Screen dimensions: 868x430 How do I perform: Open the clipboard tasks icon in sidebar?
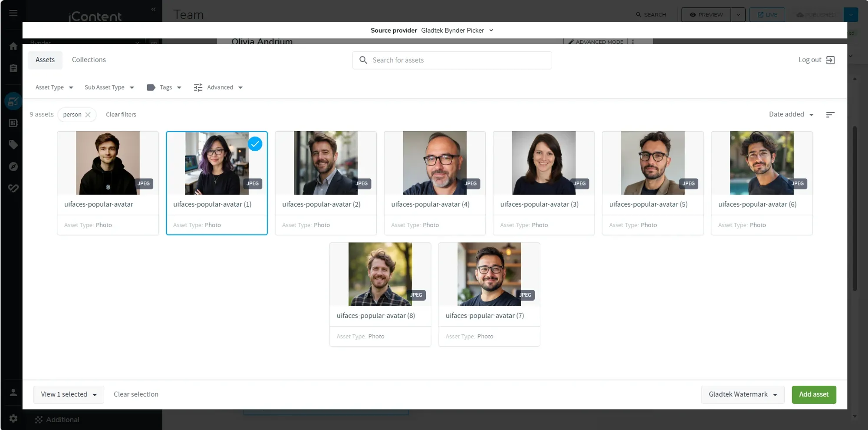pos(13,68)
